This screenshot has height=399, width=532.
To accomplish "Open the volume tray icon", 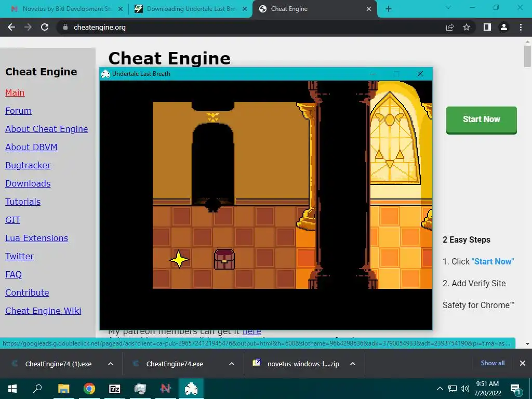I will point(465,389).
